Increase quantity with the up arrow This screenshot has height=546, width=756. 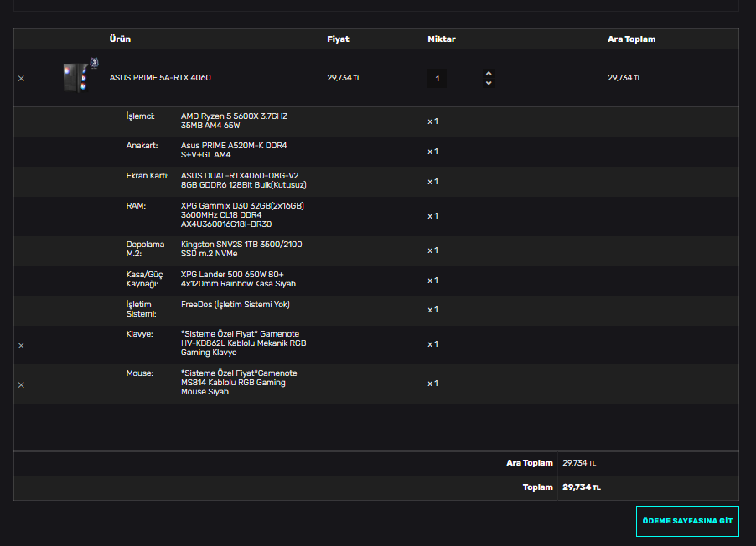tap(489, 73)
